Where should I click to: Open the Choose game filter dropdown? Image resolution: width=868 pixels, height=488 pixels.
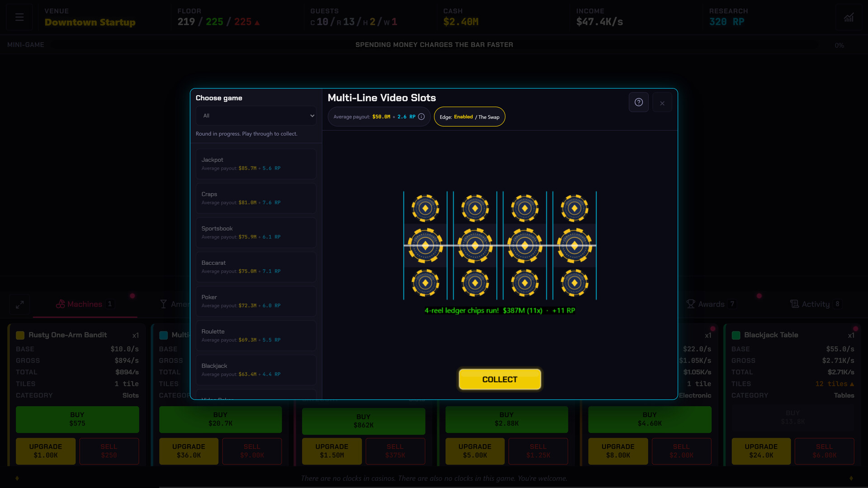tap(256, 116)
